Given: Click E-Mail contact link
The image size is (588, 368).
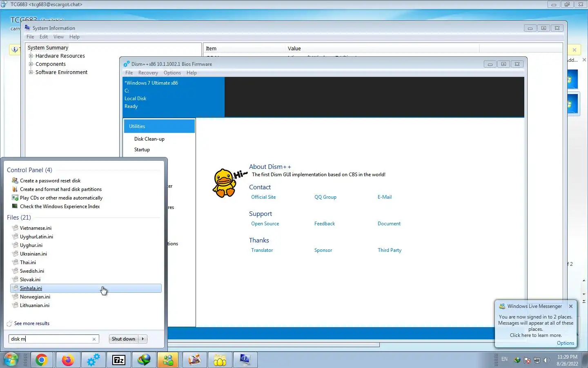Looking at the screenshot, I should point(385,197).
